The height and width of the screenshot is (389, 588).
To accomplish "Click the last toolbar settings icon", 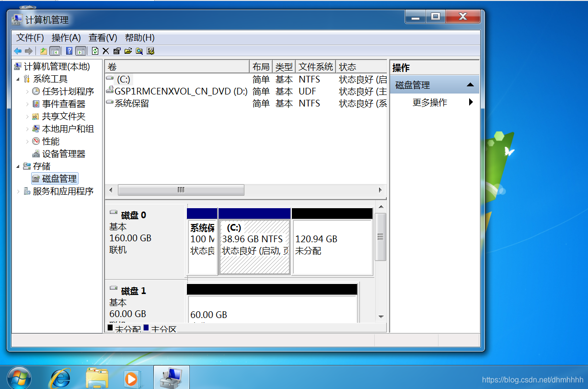I will tap(150, 51).
